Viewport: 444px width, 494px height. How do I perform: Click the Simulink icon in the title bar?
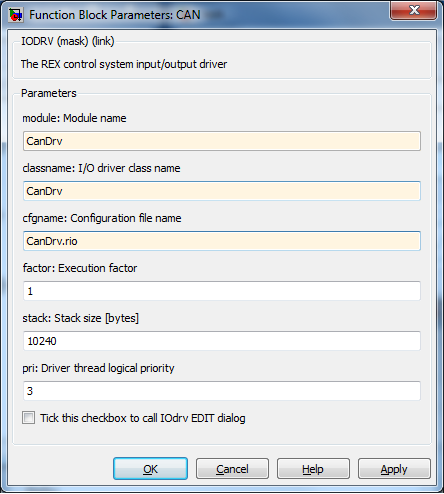(16, 15)
